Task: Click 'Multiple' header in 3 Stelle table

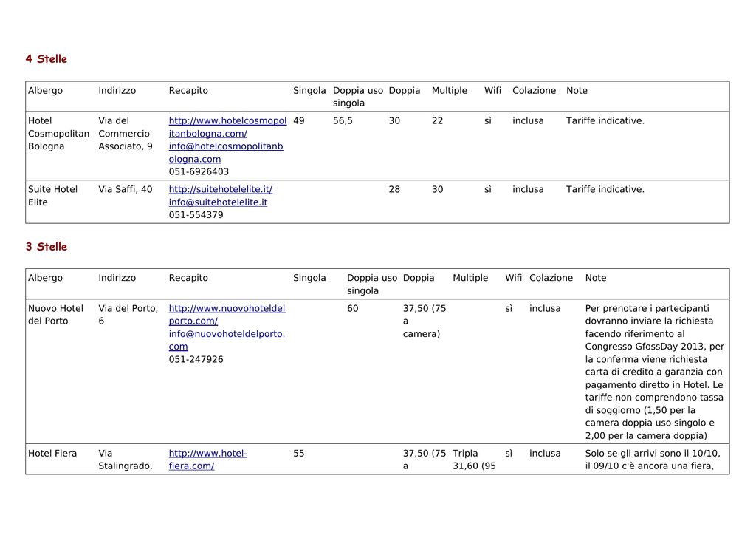Action: click(x=470, y=278)
